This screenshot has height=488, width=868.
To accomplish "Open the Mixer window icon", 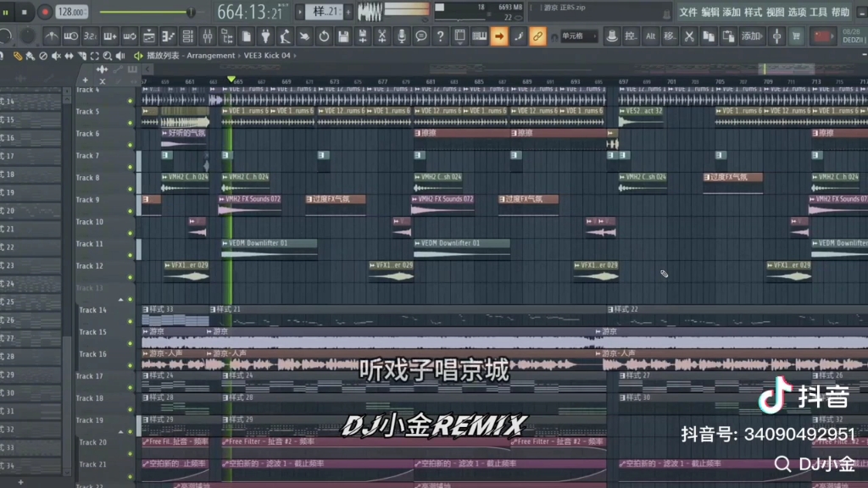I will (208, 36).
